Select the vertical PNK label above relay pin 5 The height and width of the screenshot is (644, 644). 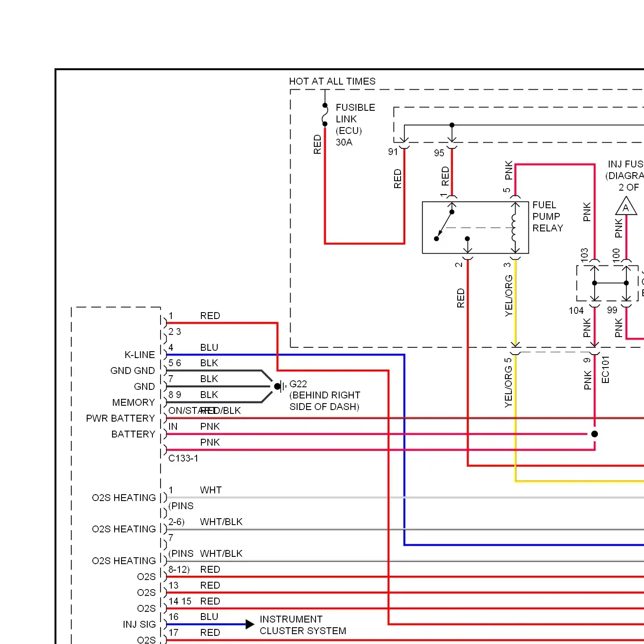tap(509, 170)
